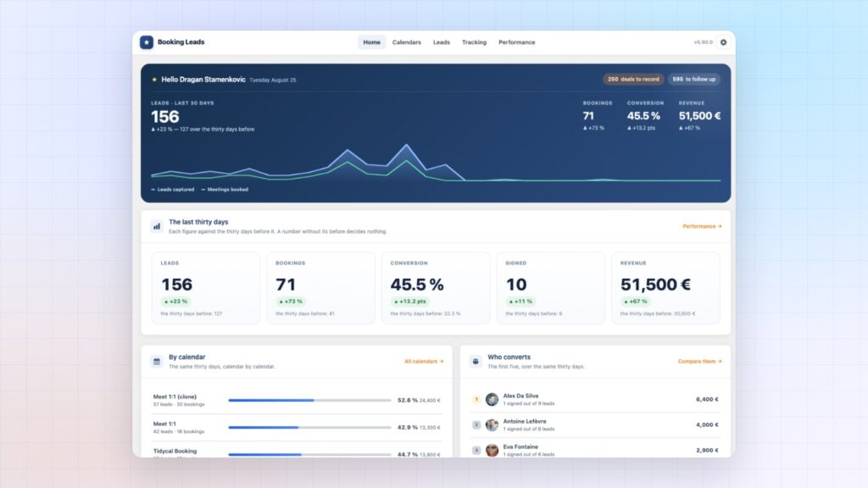868x488 pixels.
Task: Click the rank 1 badge for Alex Da Silva
Action: [476, 400]
